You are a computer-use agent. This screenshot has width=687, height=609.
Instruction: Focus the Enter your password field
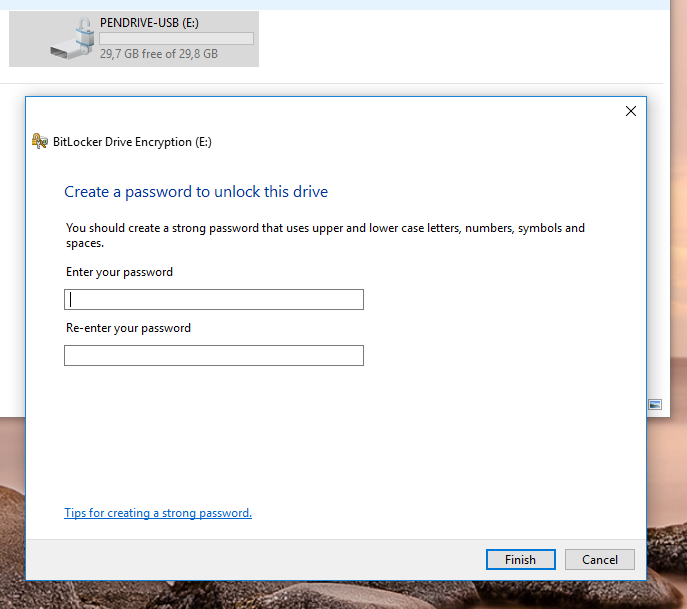tap(214, 299)
